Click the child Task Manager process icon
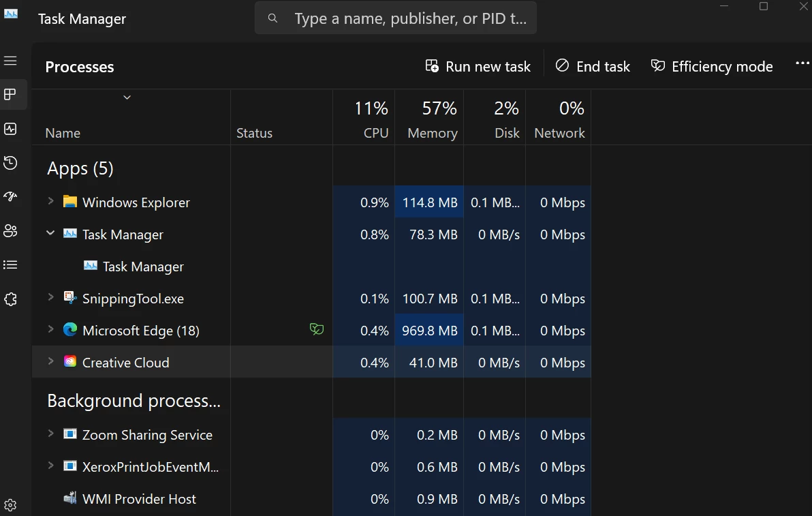The height and width of the screenshot is (516, 812). [91, 265]
